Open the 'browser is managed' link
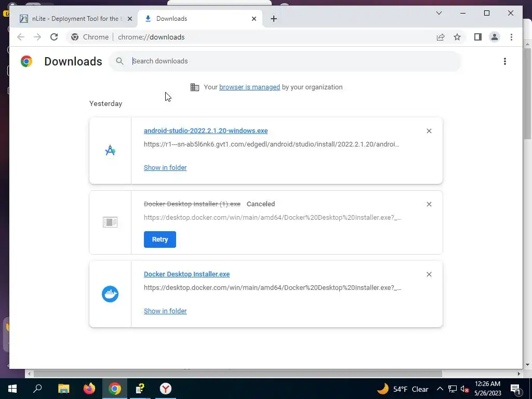This screenshot has width=532, height=399. [x=249, y=87]
